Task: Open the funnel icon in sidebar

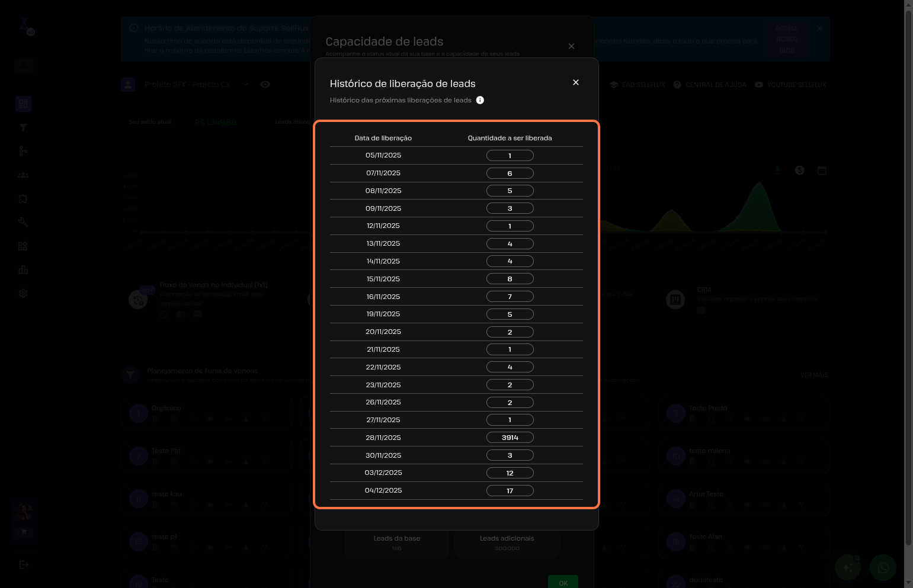Action: click(x=23, y=127)
